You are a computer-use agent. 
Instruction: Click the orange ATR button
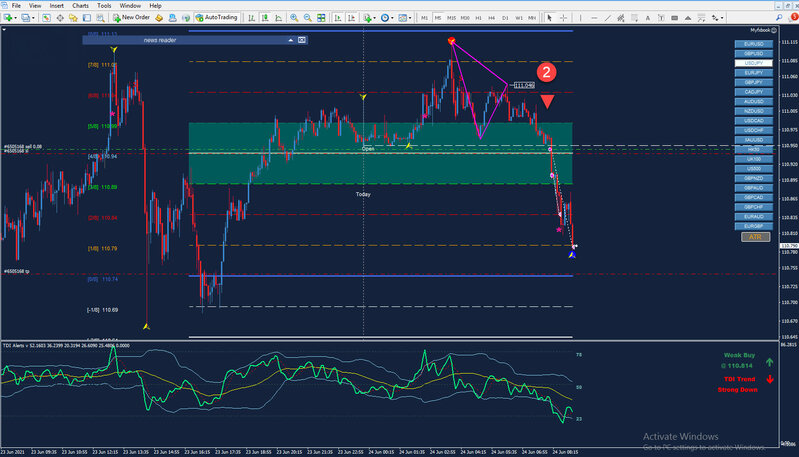(x=755, y=237)
